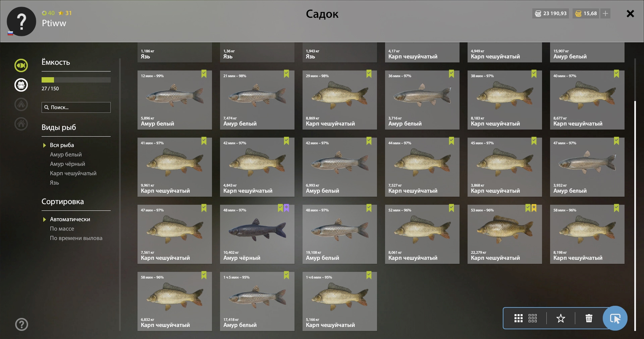Select the 19,108 kg Амур белый card
This screenshot has width=644, height=339.
pyautogui.click(x=339, y=234)
